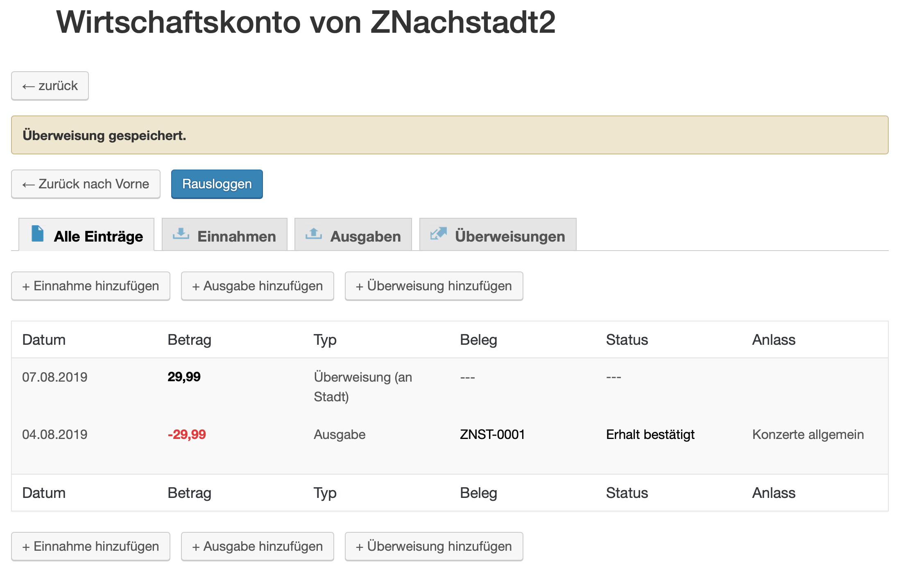Click bottom Einnahme hinzufügen button
The width and height of the screenshot is (901, 588).
91,546
